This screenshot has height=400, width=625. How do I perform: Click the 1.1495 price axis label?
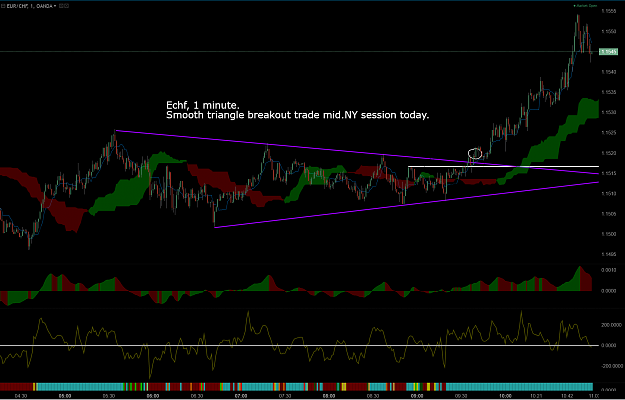coord(609,254)
